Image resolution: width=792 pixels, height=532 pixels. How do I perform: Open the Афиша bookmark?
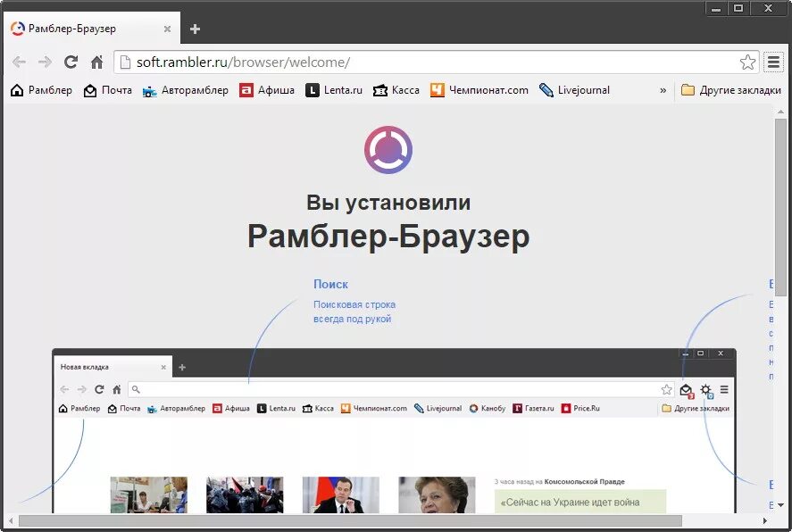[267, 90]
